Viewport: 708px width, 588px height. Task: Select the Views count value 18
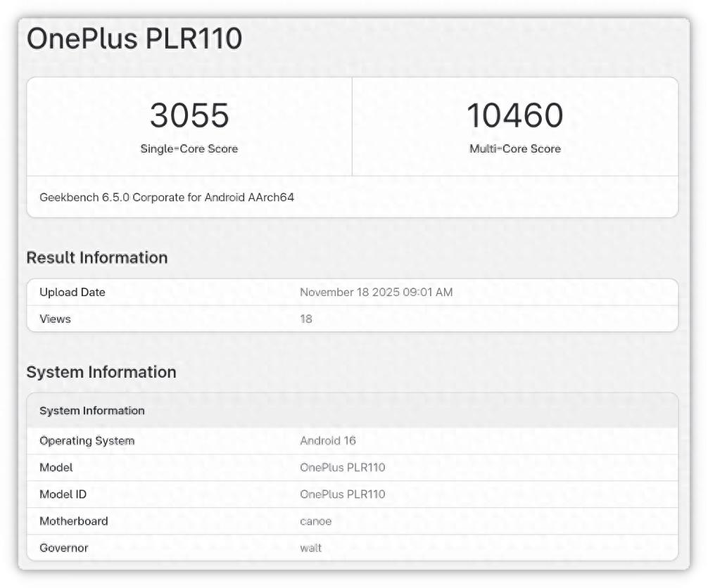(306, 319)
